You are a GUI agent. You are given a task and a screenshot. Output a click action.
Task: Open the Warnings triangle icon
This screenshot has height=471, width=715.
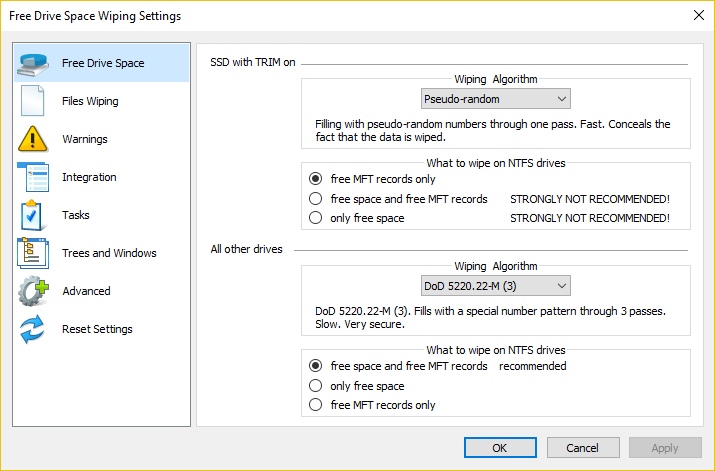(x=32, y=139)
